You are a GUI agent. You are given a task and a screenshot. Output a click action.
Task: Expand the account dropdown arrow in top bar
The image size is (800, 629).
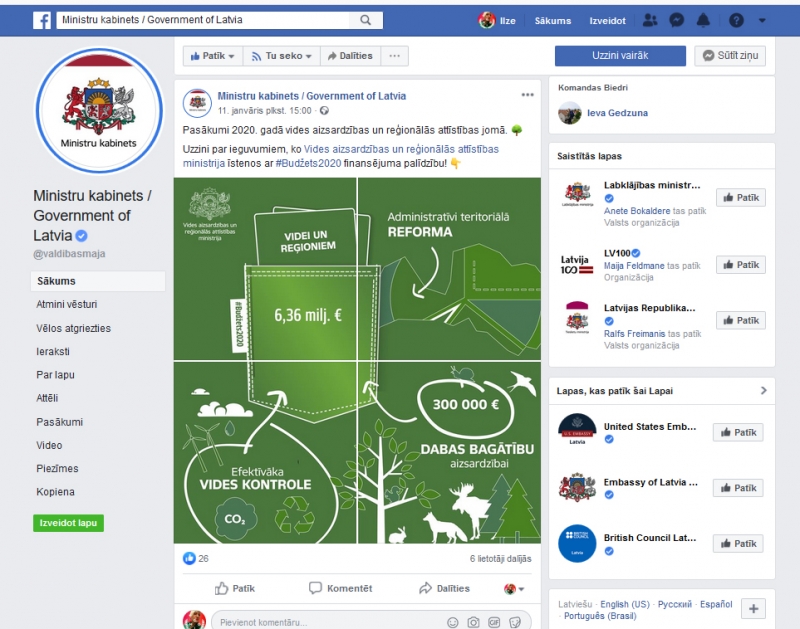[762, 20]
